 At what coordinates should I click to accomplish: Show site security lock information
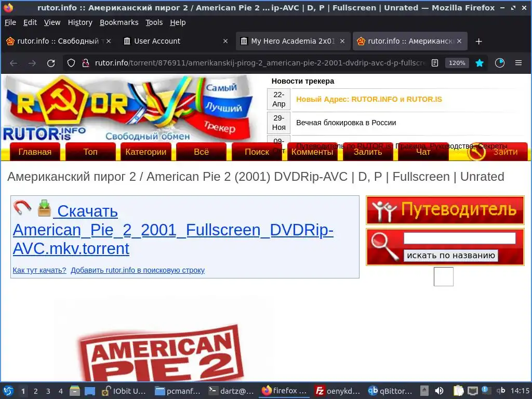point(86,63)
